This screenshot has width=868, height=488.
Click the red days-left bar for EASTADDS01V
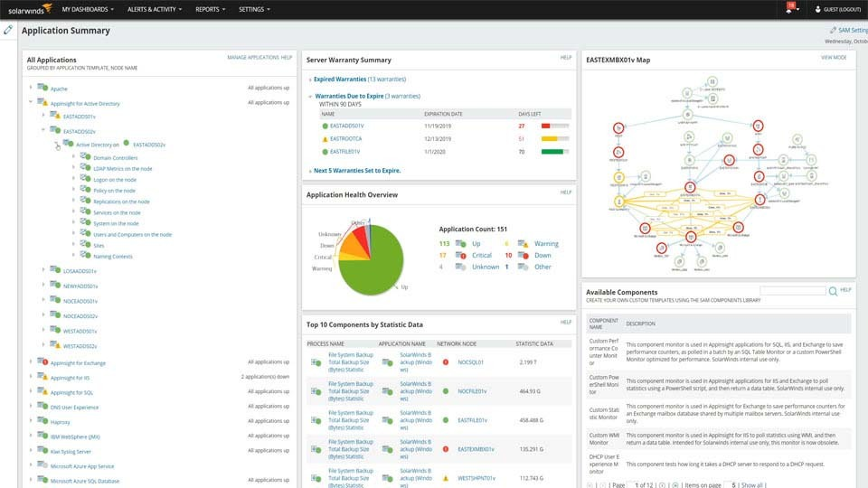[x=545, y=127]
